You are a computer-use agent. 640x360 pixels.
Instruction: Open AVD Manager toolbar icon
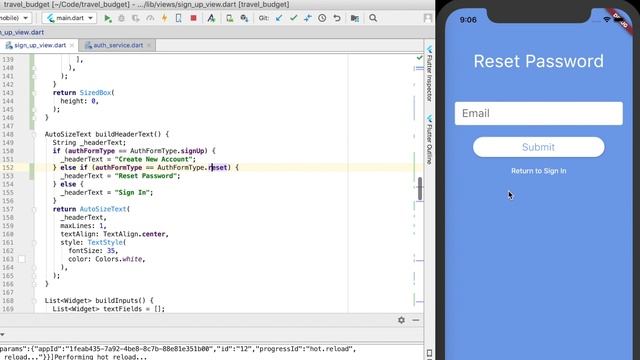(230, 18)
